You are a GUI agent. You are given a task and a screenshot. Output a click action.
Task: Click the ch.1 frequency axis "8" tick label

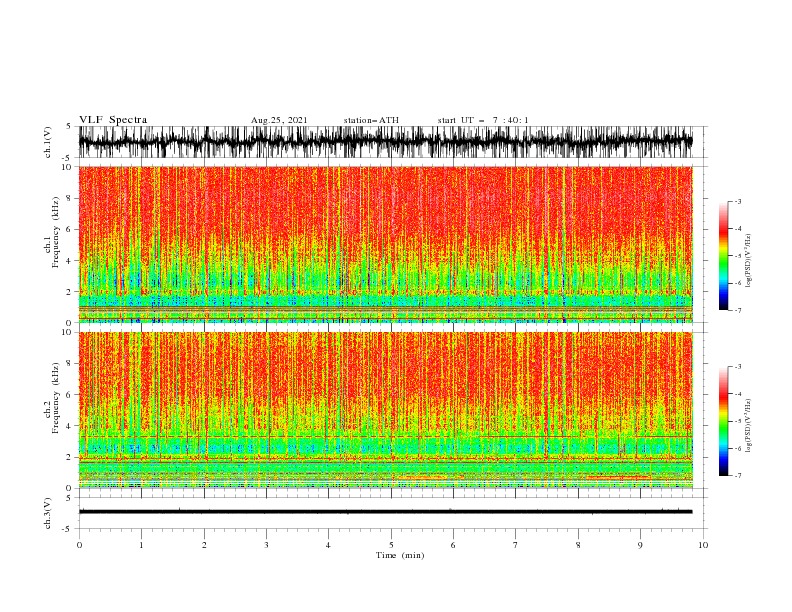pyautogui.click(x=69, y=198)
